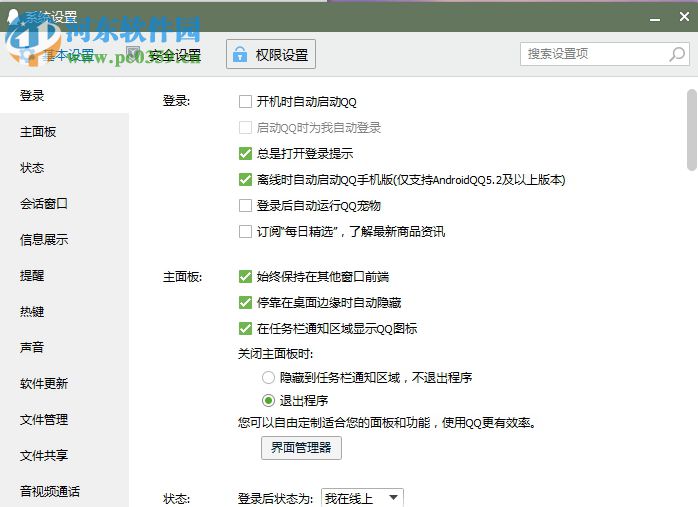Select 主面板 in the sidebar

[x=64, y=131]
